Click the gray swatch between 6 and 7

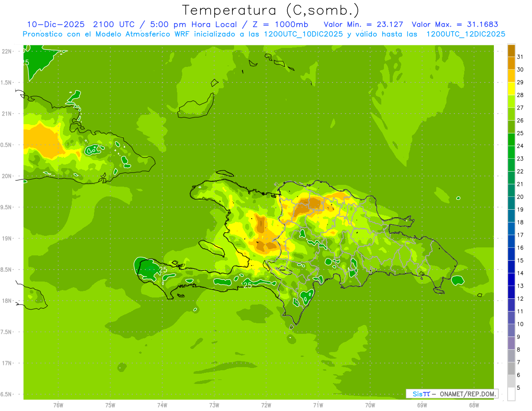click(x=511, y=368)
